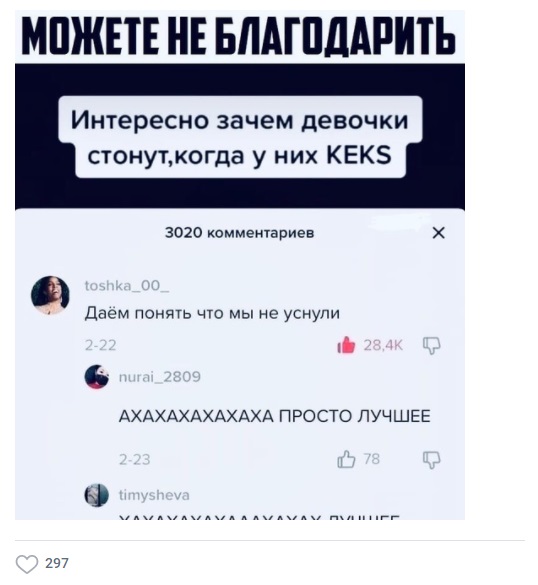538x585 pixels.
Task: Select the 297 post likes count
Action: 57,563
